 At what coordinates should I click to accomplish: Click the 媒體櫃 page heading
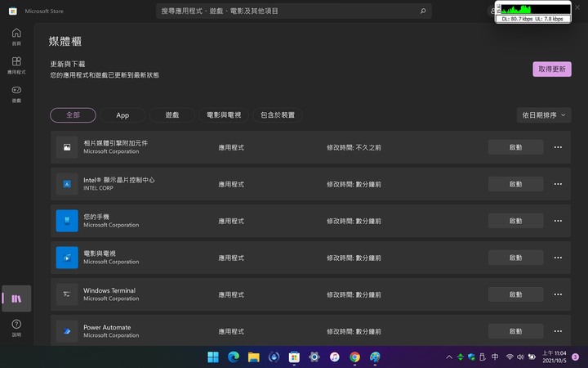coord(65,42)
